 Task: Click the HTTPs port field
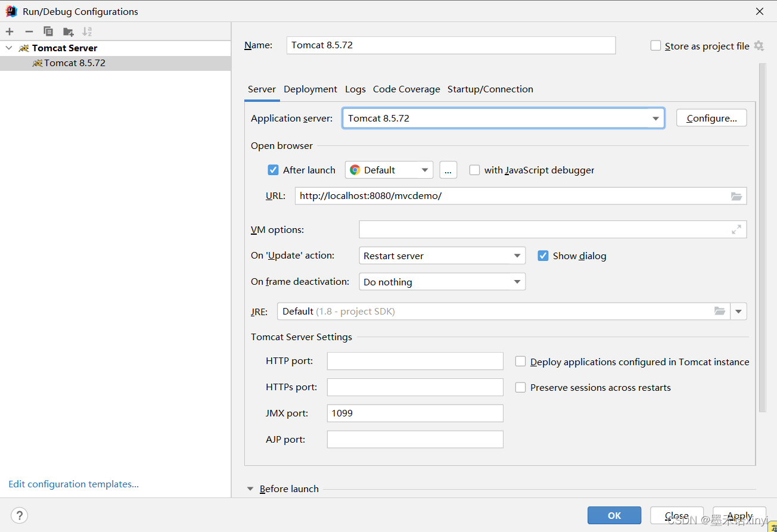(415, 387)
